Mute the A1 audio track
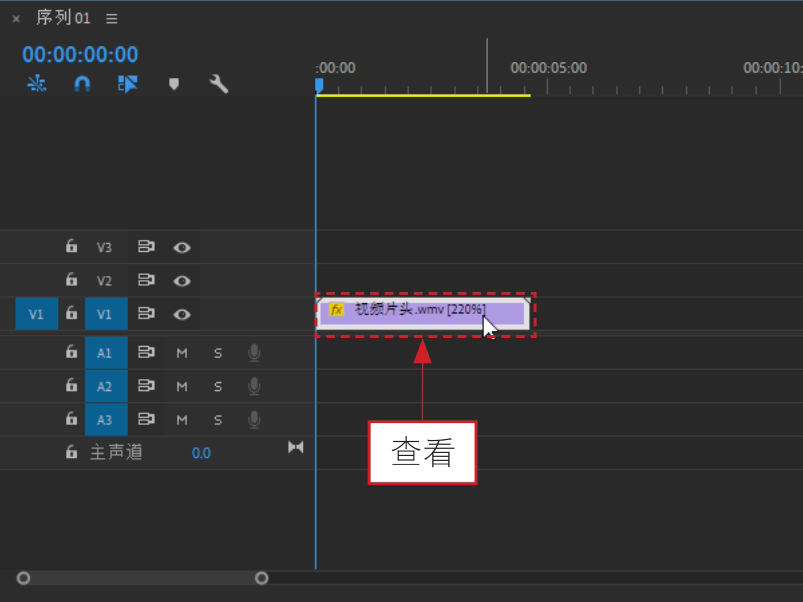 (x=182, y=353)
